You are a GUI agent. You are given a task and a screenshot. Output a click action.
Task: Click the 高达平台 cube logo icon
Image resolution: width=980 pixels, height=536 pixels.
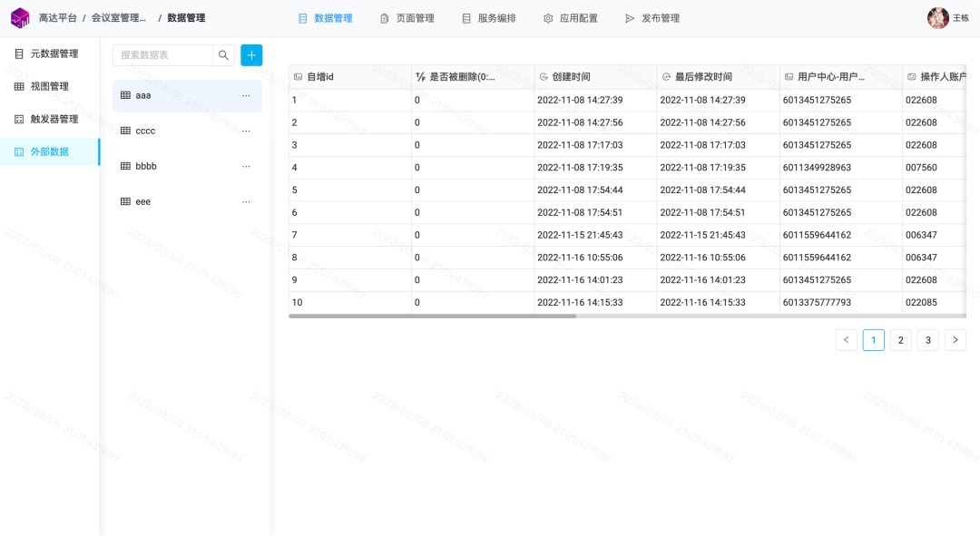20,18
